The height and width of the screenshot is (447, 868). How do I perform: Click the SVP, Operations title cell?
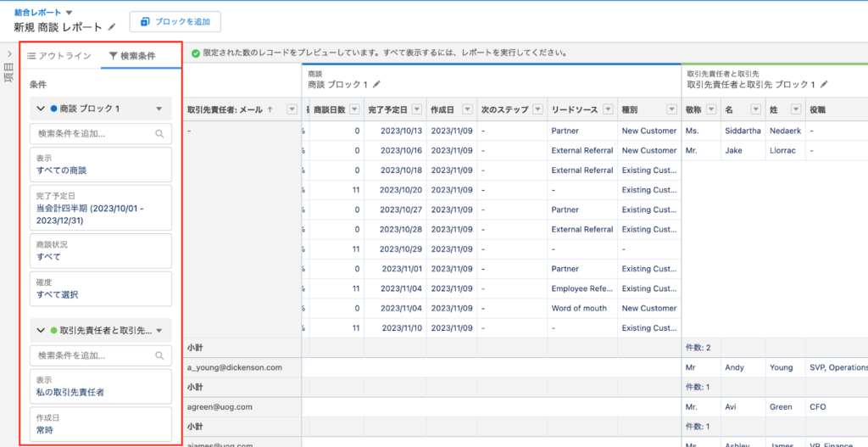pos(837,367)
